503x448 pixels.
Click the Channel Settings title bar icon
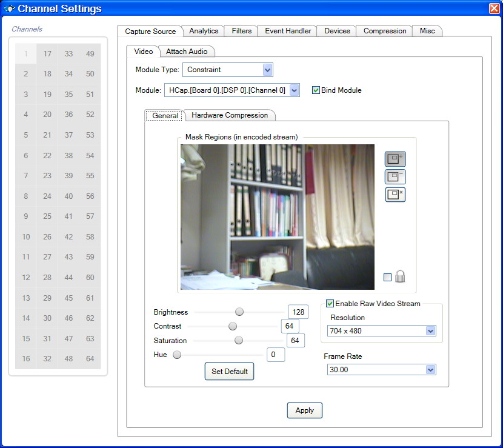click(x=9, y=8)
